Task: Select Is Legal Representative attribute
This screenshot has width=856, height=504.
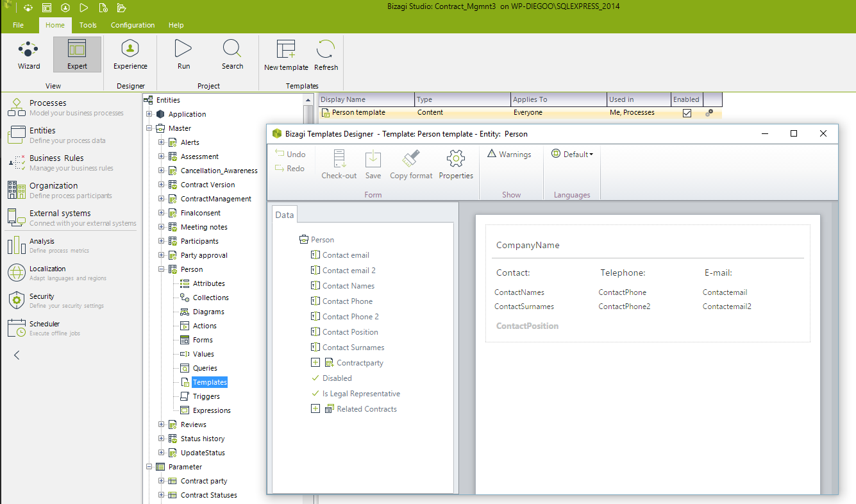Action: pyautogui.click(x=361, y=393)
